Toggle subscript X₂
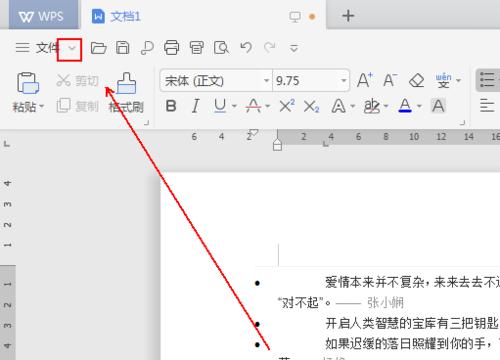The height and width of the screenshot is (360, 500). 311,107
